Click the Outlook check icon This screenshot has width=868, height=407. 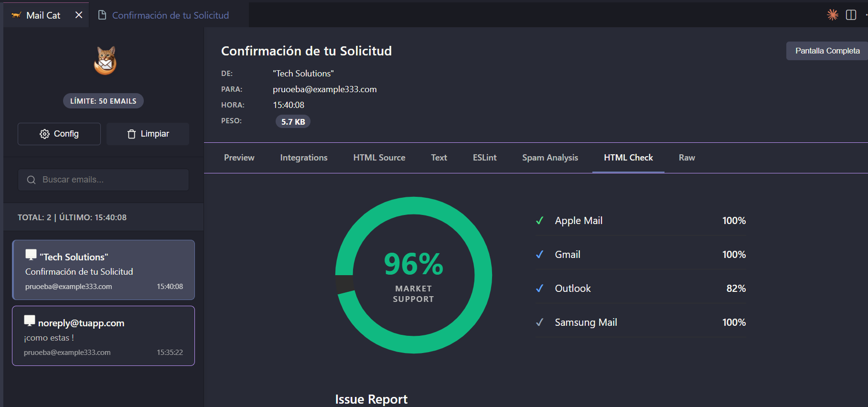(x=540, y=289)
